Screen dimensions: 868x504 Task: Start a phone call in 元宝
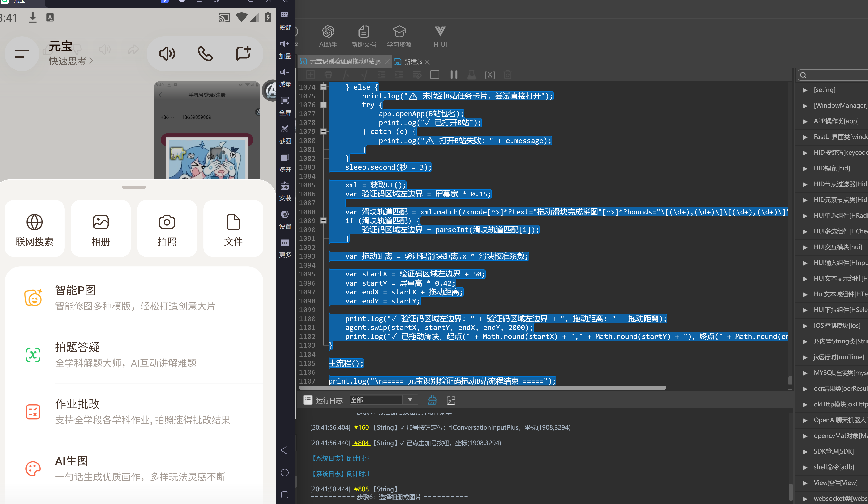click(205, 54)
